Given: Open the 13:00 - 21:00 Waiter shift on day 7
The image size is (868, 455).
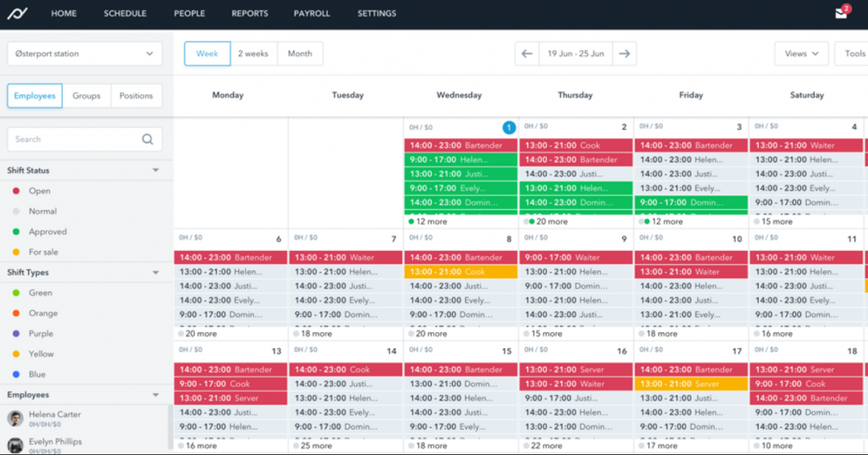Looking at the screenshot, I should 346,258.
